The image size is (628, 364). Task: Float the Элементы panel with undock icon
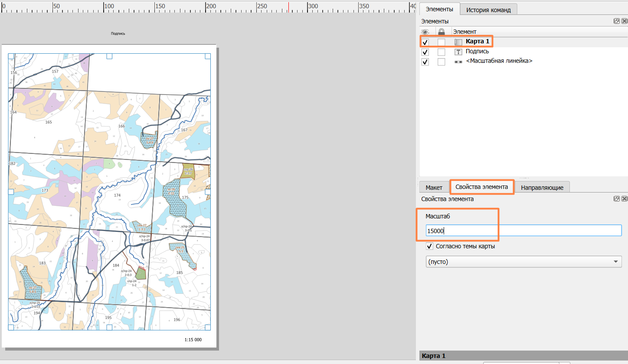click(617, 21)
